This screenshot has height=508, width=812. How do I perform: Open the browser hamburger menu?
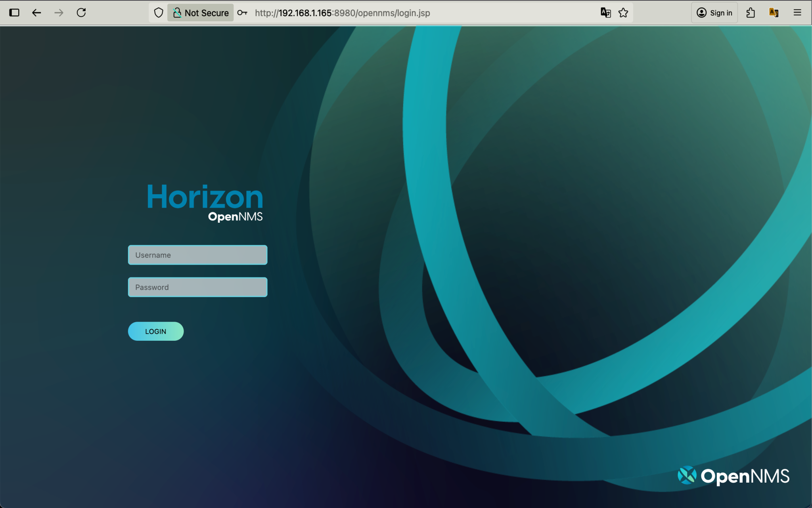tap(797, 12)
